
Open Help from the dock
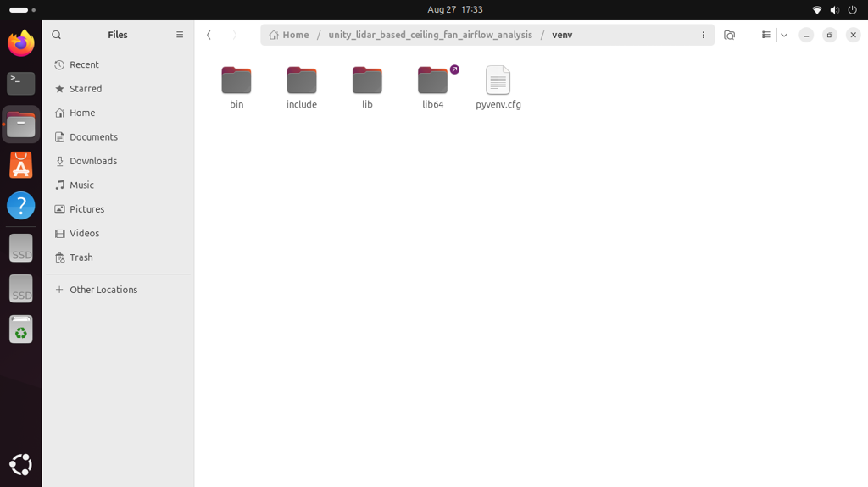[21, 206]
